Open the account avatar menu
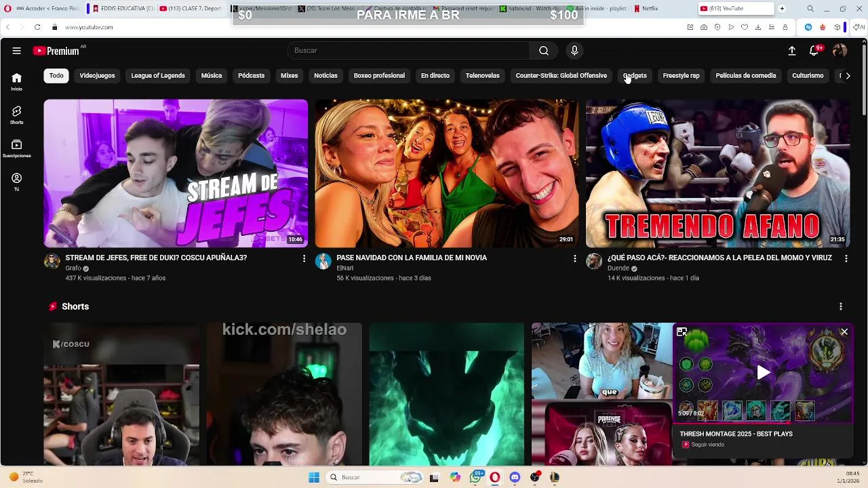This screenshot has width=868, height=488. tap(840, 51)
